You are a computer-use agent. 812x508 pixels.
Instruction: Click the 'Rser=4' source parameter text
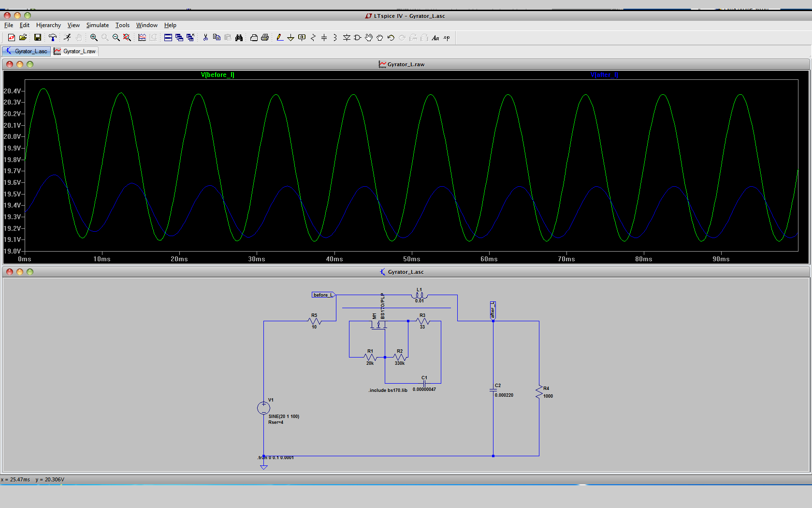point(276,422)
